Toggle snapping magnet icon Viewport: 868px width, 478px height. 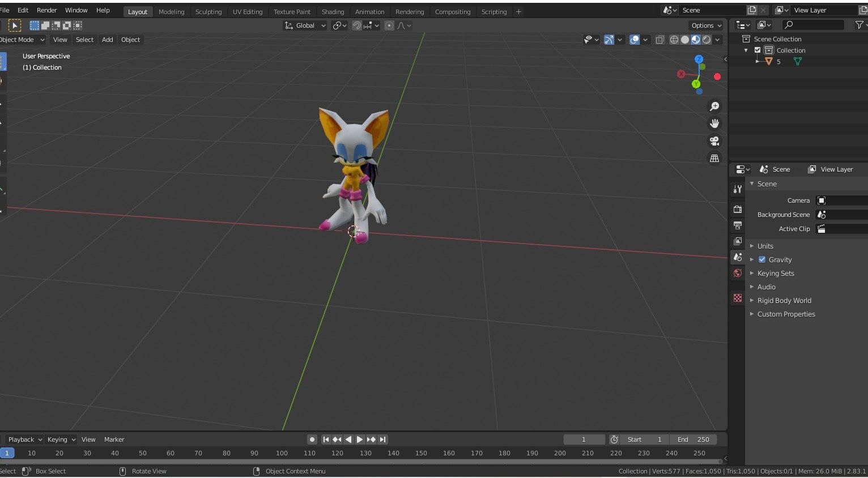(x=357, y=25)
